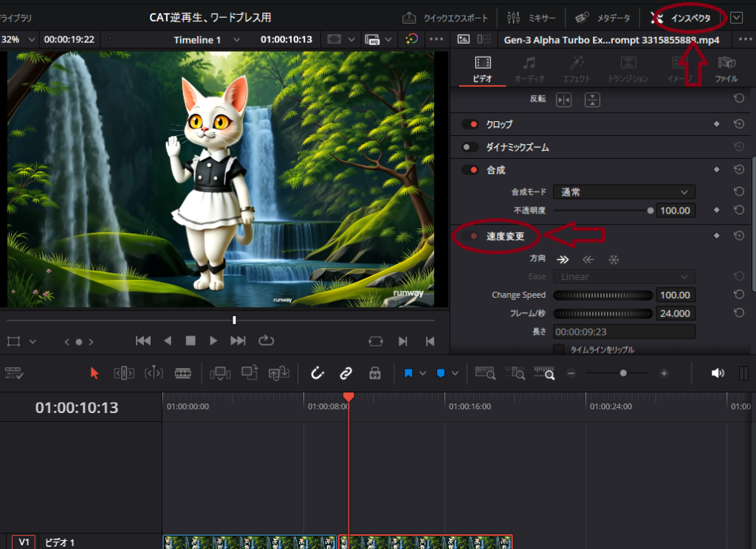Screen dimensions: 756x549
Task: Expand the 速度変更 section header
Action: (x=505, y=236)
